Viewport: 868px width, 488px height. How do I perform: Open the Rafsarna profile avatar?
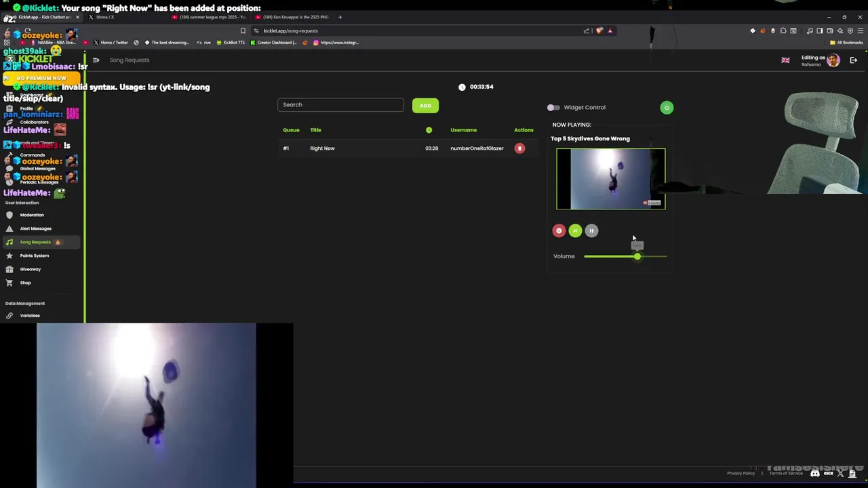click(x=833, y=60)
